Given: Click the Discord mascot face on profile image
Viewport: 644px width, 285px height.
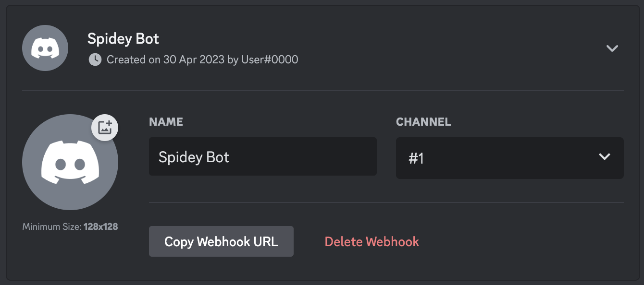Looking at the screenshot, I should pos(70,162).
